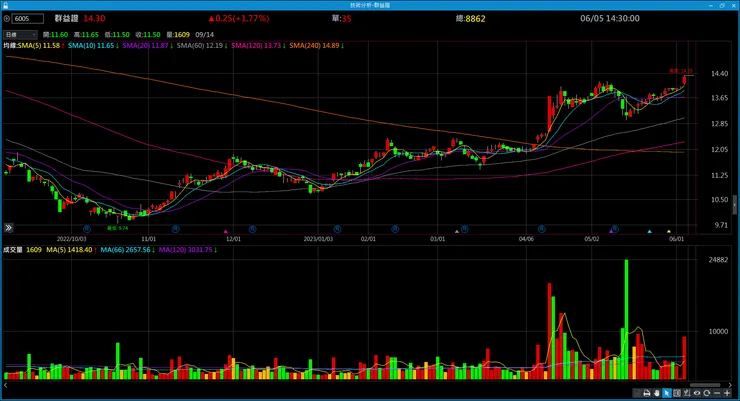Click the SMA(120) 13.73 label
Screen dimensions: 740x401
tap(258, 46)
